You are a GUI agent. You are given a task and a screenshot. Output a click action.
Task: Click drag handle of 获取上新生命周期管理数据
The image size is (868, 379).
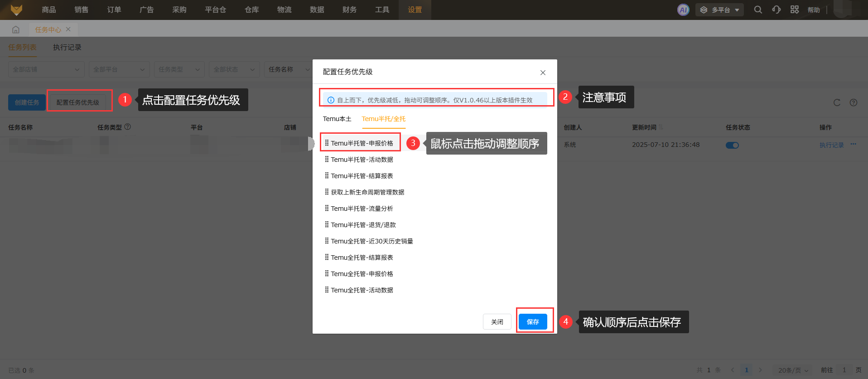[x=327, y=192]
